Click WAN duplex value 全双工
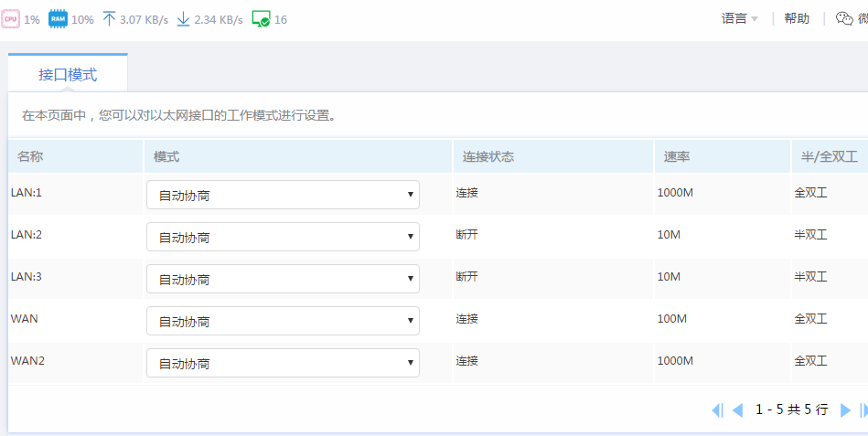 pyautogui.click(x=811, y=319)
